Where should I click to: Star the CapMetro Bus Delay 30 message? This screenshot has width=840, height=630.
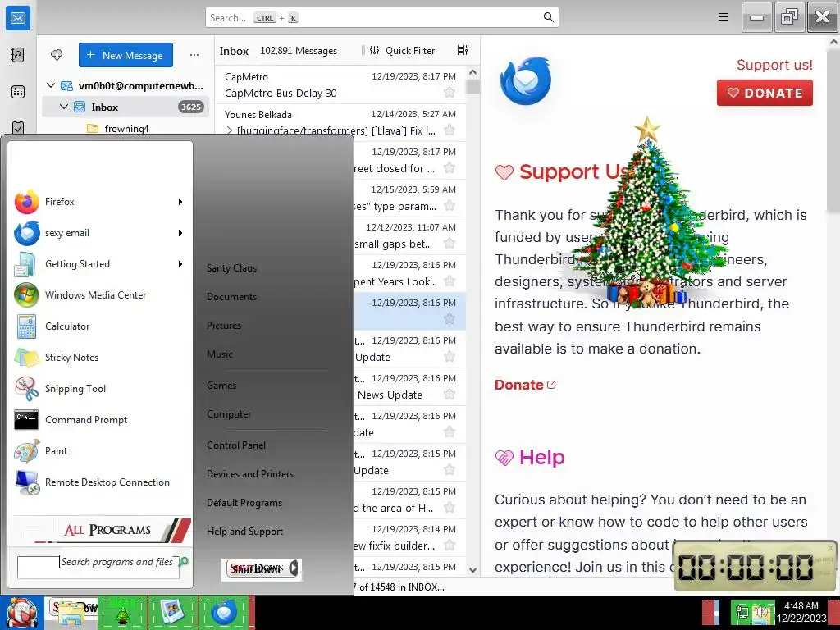coord(450,93)
